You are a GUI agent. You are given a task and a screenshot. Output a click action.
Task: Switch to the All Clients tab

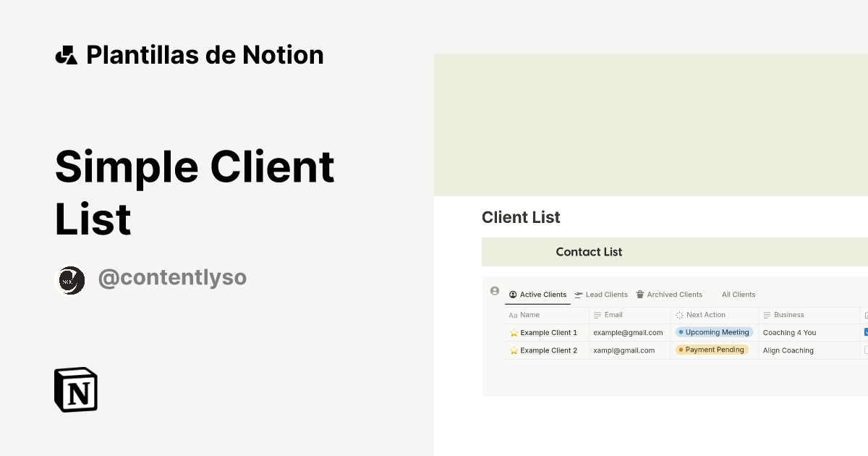[739, 295]
